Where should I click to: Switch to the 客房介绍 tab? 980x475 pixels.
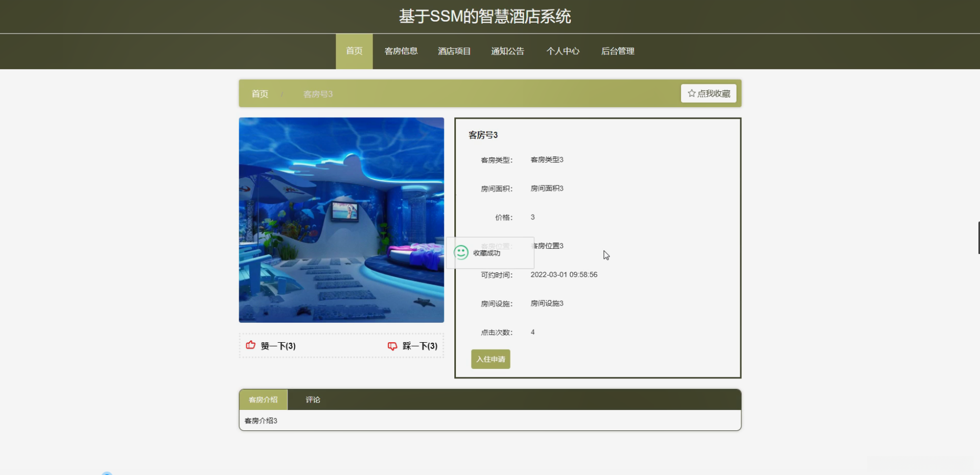[263, 400]
